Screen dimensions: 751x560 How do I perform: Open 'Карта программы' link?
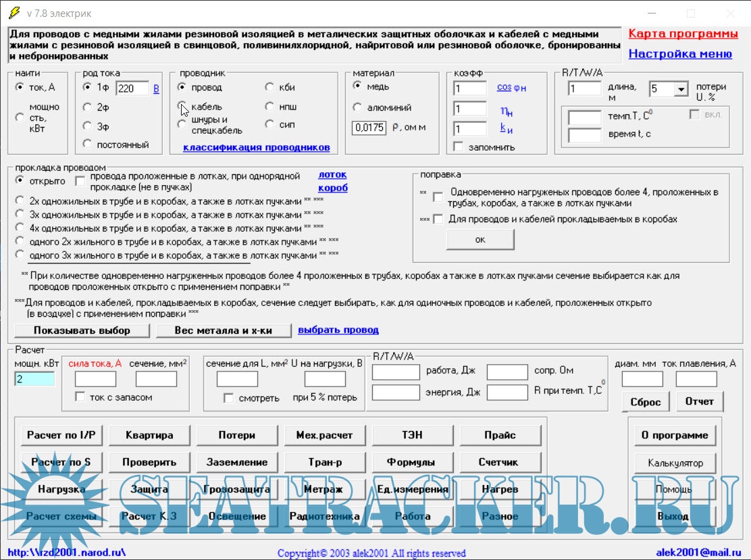683,34
